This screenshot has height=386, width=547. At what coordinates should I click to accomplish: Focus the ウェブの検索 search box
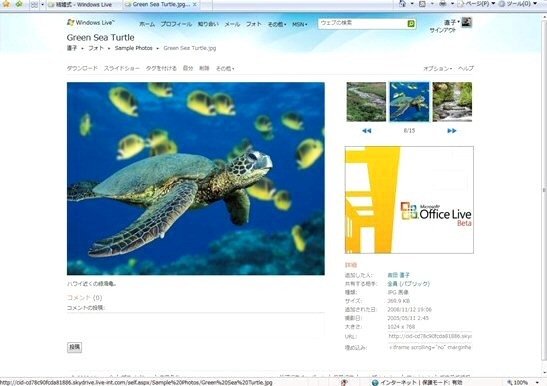[362, 23]
